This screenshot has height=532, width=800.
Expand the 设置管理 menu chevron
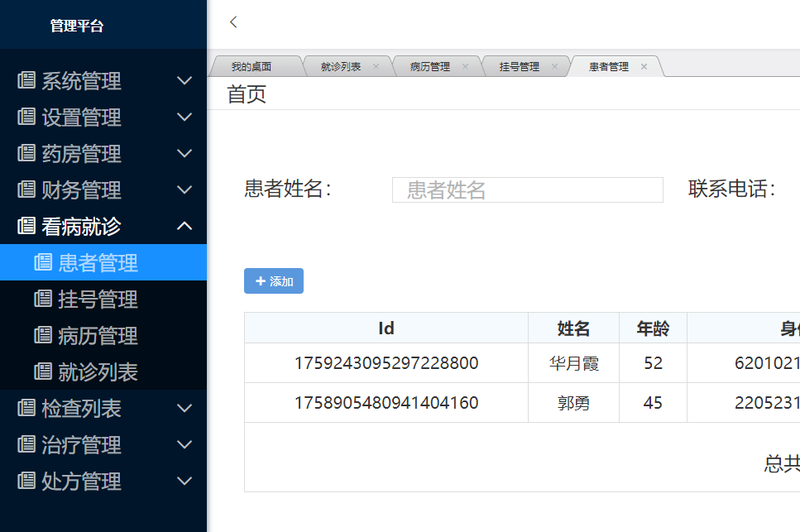click(x=185, y=117)
